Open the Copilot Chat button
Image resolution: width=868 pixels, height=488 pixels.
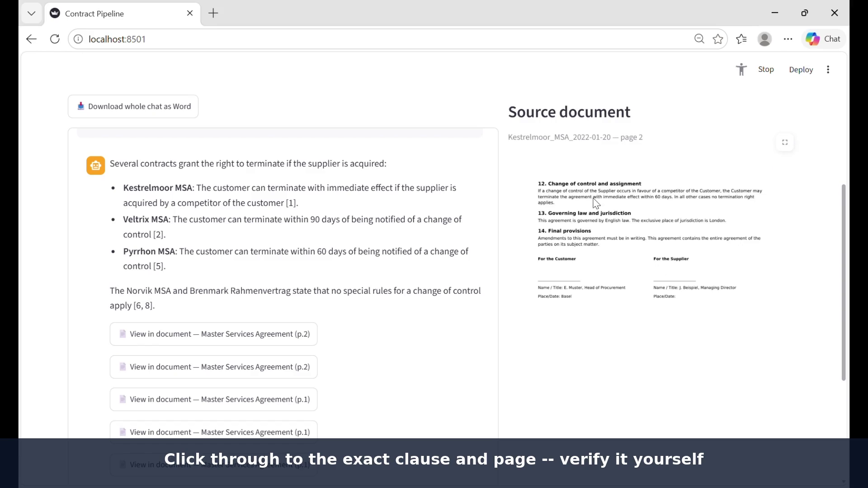(x=823, y=39)
